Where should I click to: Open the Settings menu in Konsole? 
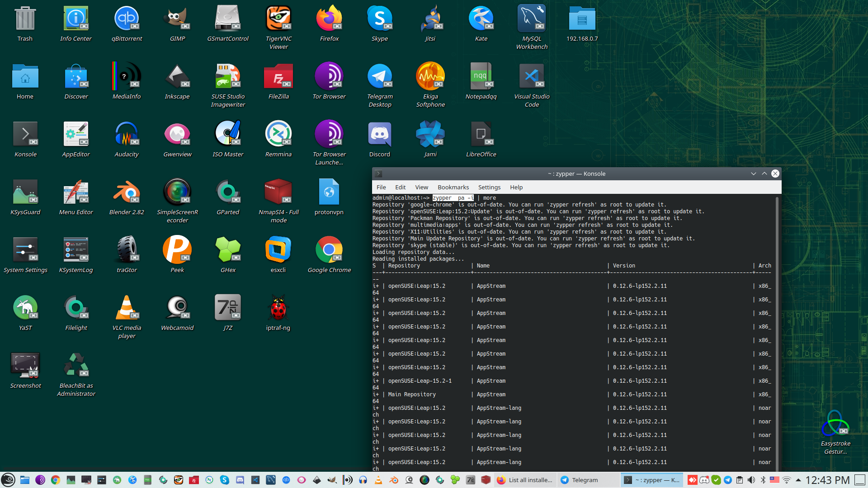coord(489,187)
